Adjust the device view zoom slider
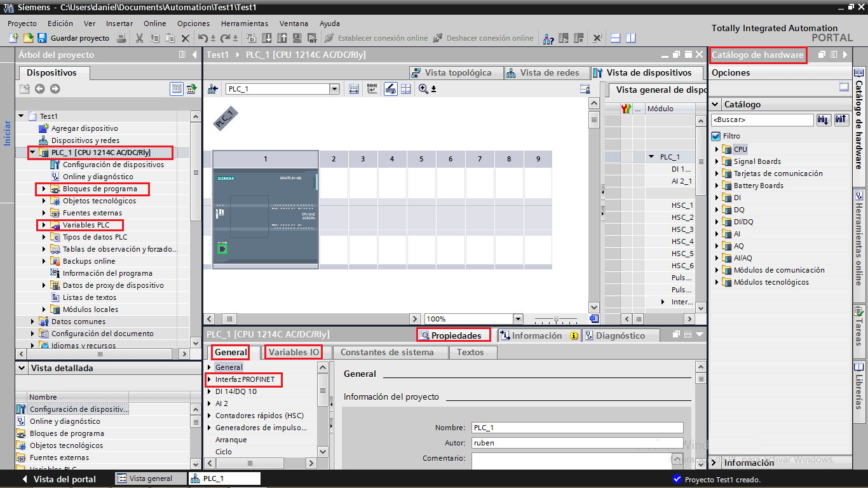The image size is (868, 488). (556, 319)
